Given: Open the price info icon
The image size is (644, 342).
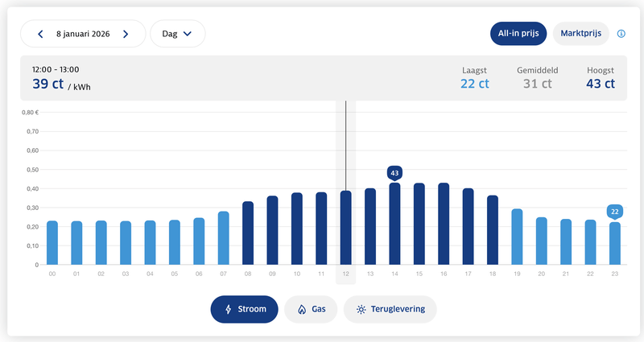Looking at the screenshot, I should 621,34.
